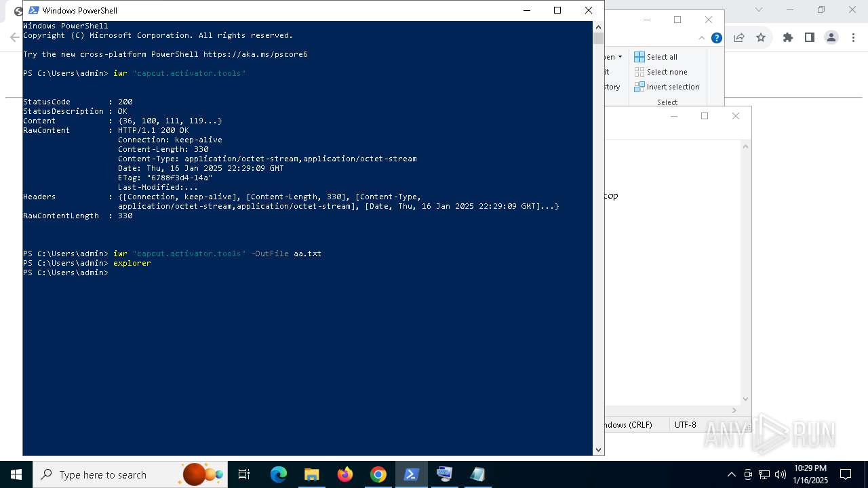Click the UTF-8 encoding in Notepad status bar

[x=685, y=425]
